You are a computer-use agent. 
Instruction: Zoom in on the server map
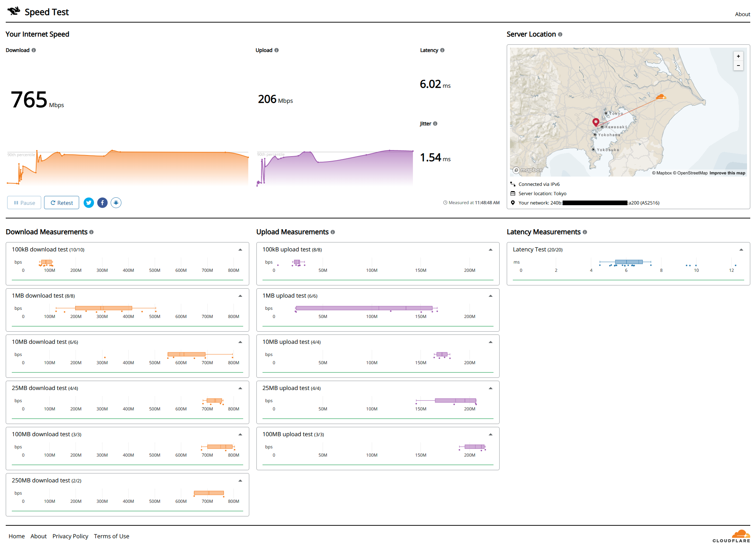click(738, 56)
